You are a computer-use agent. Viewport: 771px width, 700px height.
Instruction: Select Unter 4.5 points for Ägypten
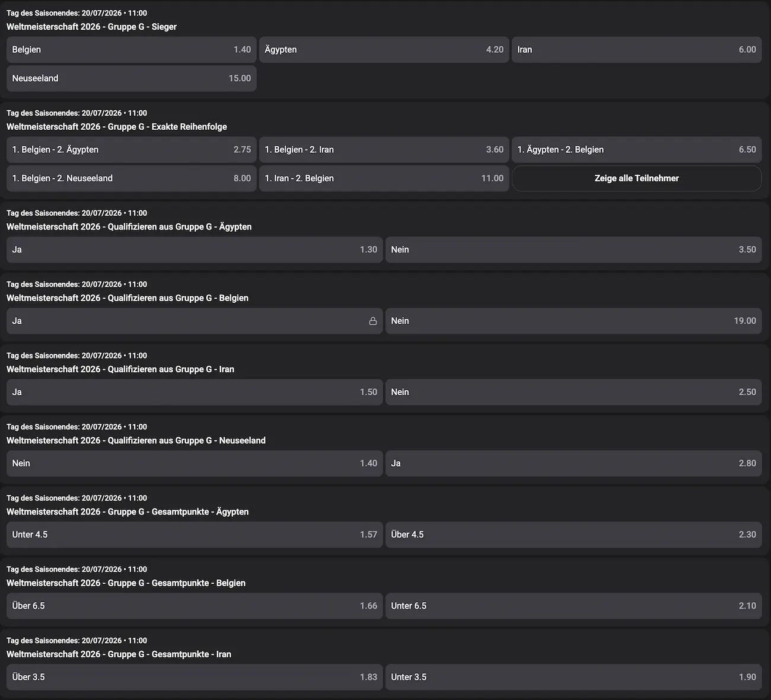(195, 535)
